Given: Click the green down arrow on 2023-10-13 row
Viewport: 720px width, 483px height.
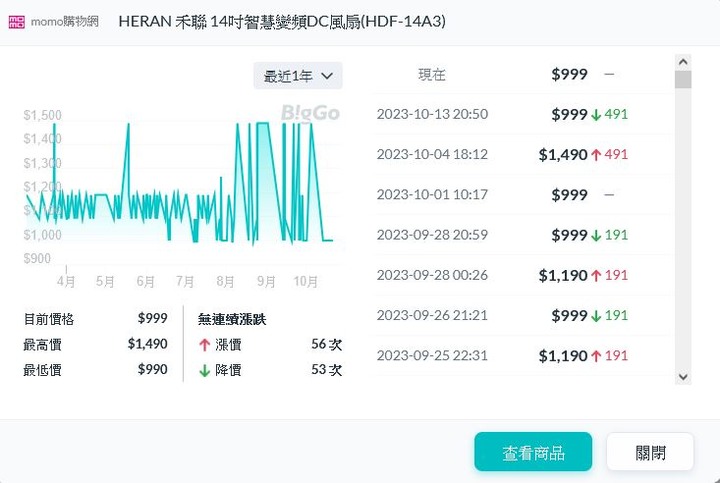Looking at the screenshot, I should click(596, 115).
